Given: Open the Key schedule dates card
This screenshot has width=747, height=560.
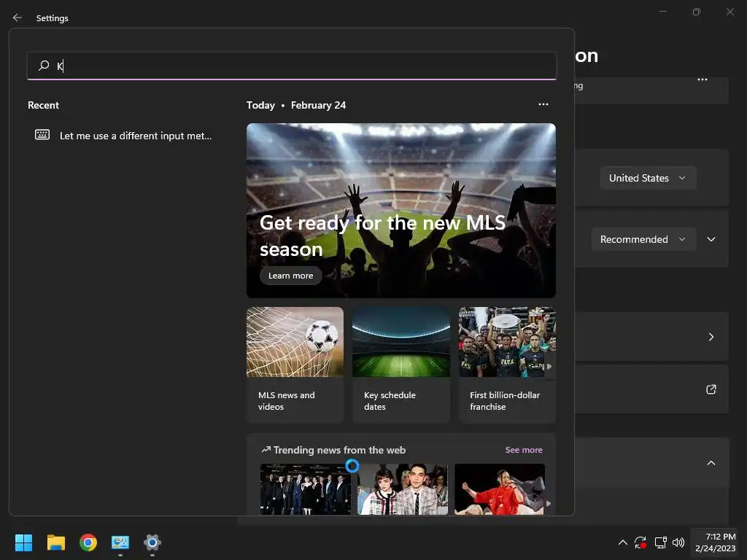Looking at the screenshot, I should coord(401,365).
